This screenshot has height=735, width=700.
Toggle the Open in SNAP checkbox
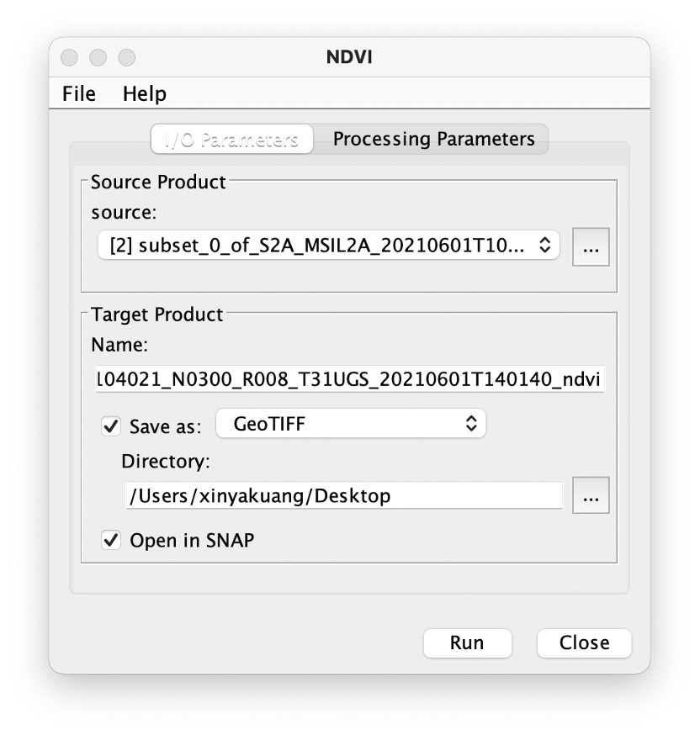pyautogui.click(x=110, y=540)
